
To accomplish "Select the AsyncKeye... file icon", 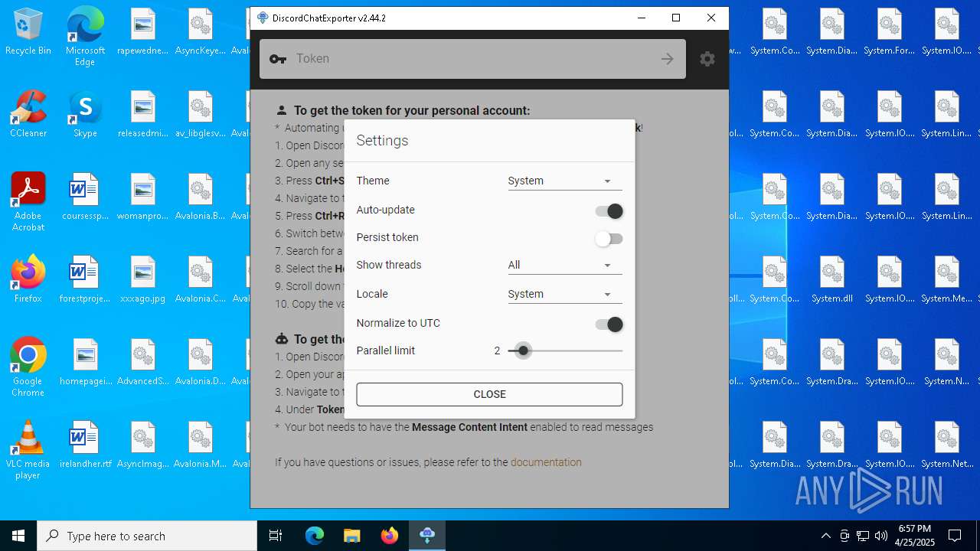I will coord(201,31).
